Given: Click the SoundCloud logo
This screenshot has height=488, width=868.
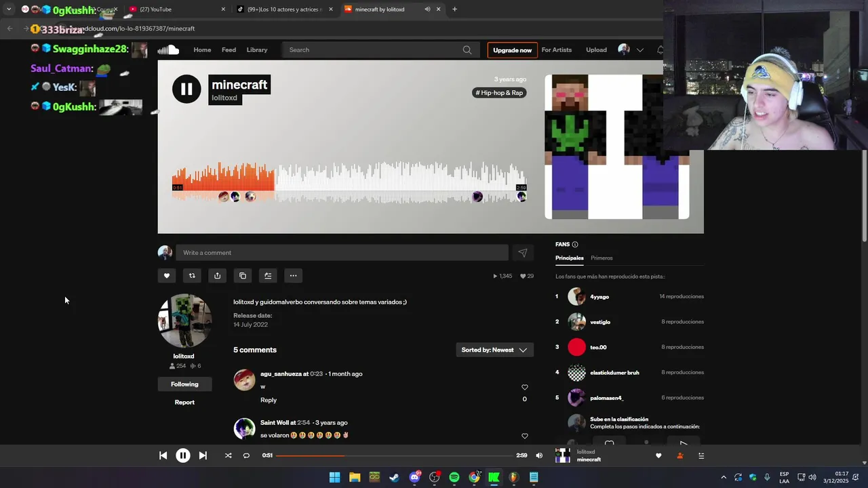Looking at the screenshot, I should 168,49.
